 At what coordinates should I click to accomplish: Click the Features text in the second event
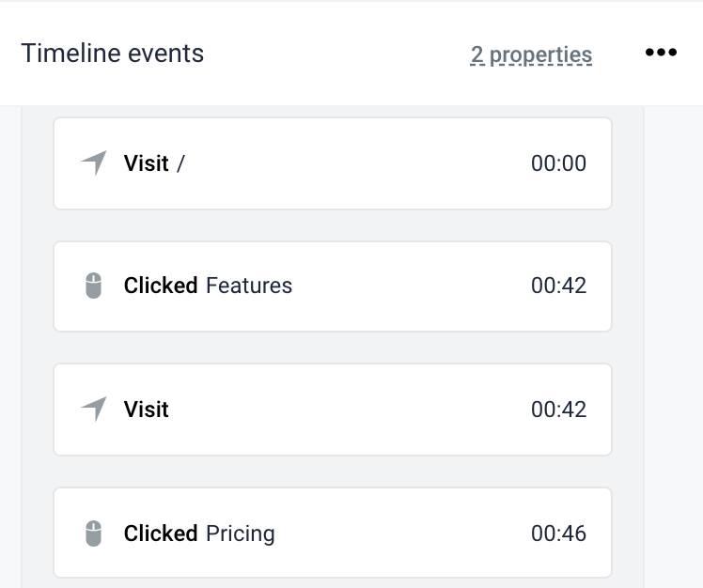[x=249, y=286]
